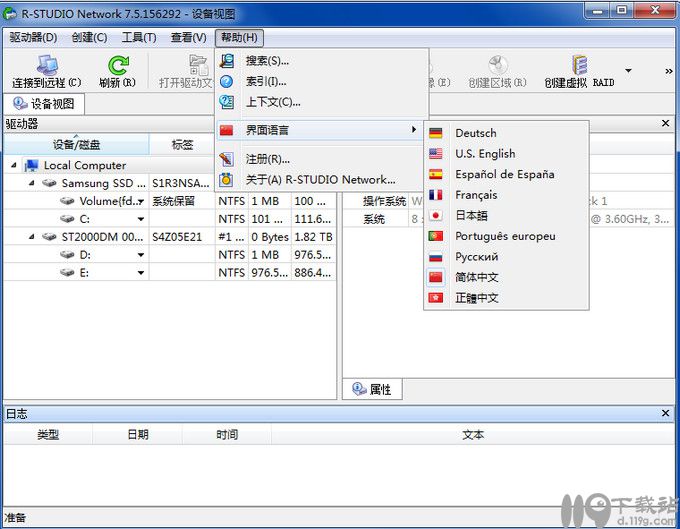Click the D: volume disk icon
680x529 pixels.
coord(67,255)
